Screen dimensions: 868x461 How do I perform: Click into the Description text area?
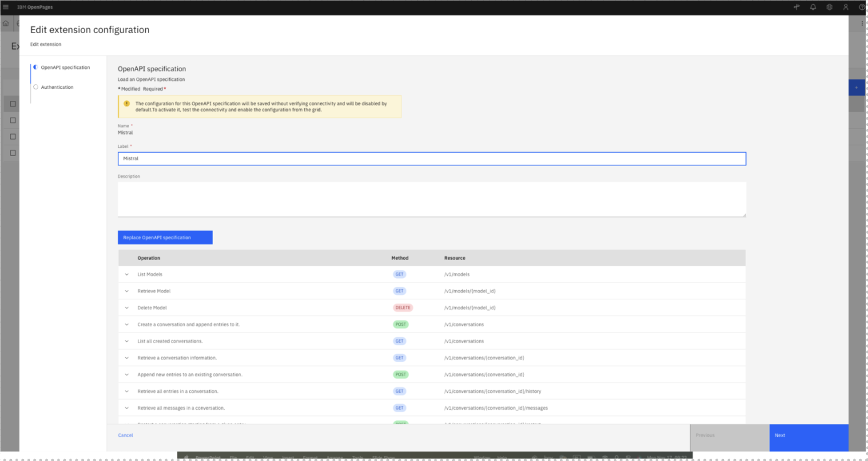pyautogui.click(x=431, y=199)
